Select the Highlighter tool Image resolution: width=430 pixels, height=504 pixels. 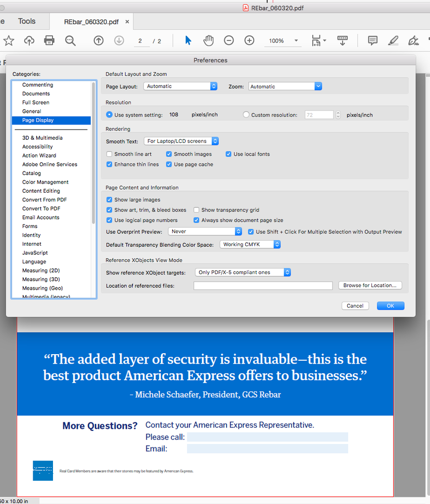(393, 40)
